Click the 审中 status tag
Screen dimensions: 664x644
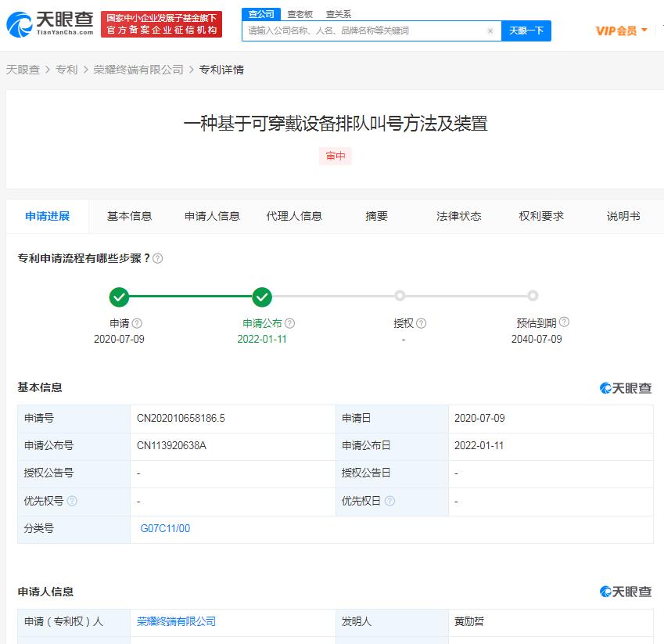coord(336,156)
